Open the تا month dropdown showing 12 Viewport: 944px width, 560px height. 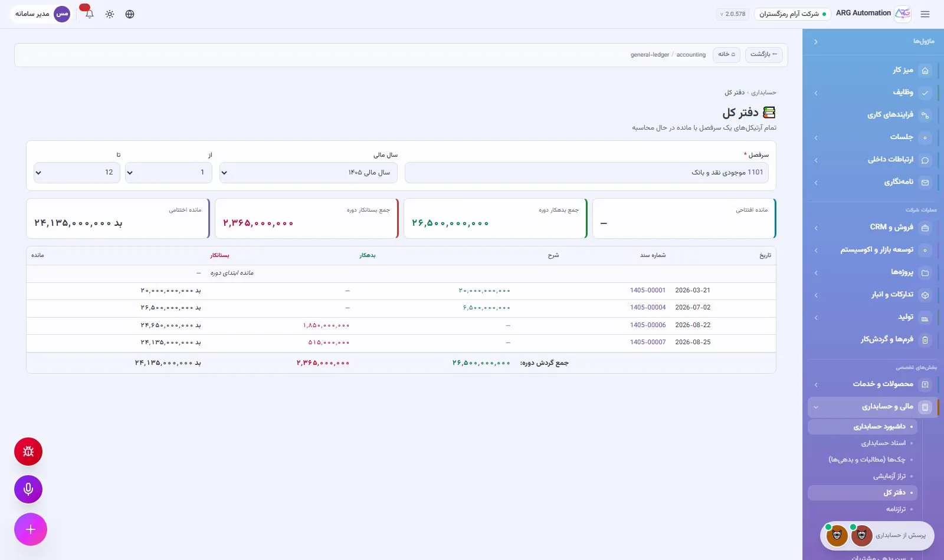tap(77, 173)
